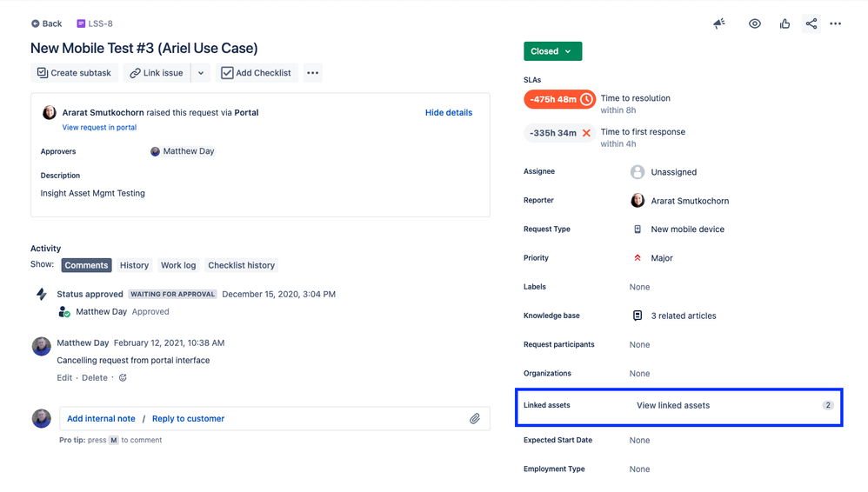Click Delete under Matthew Day's comment
This screenshot has height=492, width=868.
(x=95, y=377)
